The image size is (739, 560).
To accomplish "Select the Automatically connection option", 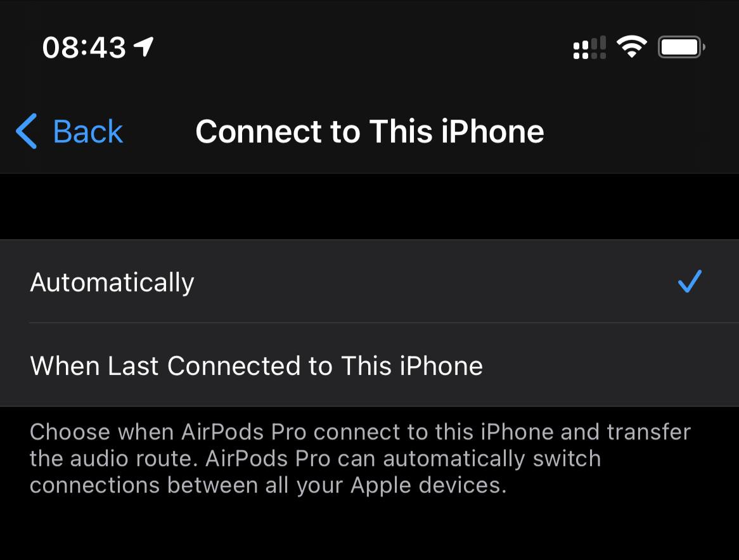I will (x=369, y=282).
